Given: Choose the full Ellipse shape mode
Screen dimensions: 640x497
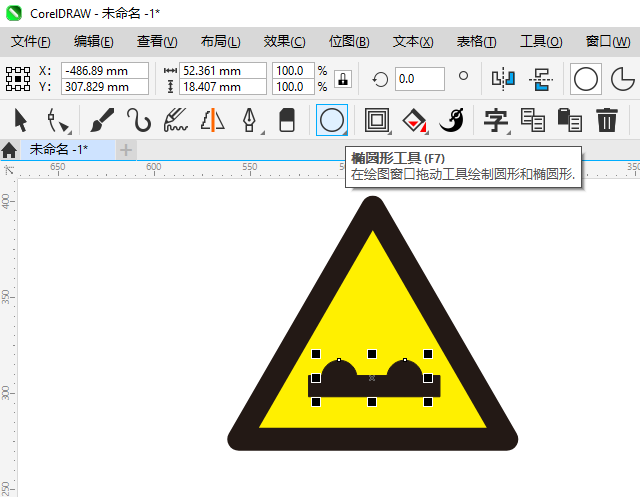Looking at the screenshot, I should point(586,79).
